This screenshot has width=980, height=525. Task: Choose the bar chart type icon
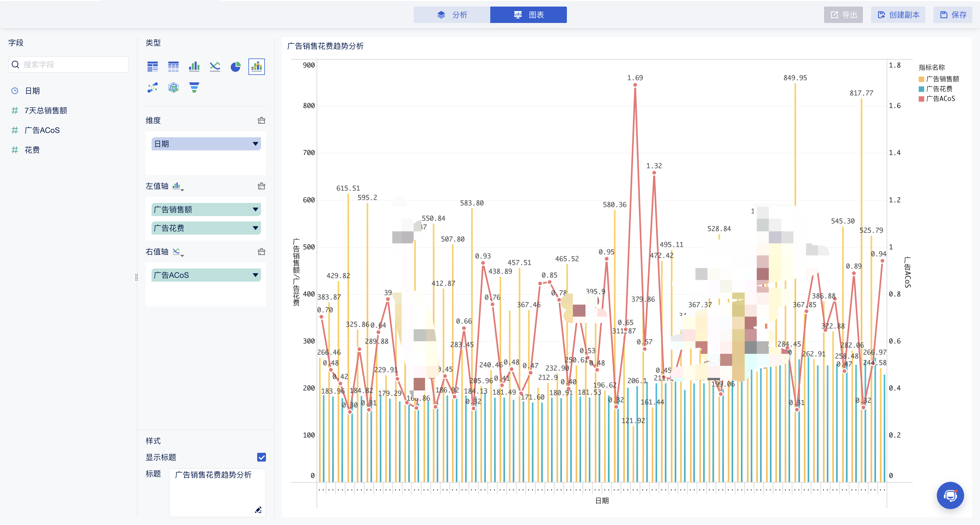pyautogui.click(x=194, y=66)
